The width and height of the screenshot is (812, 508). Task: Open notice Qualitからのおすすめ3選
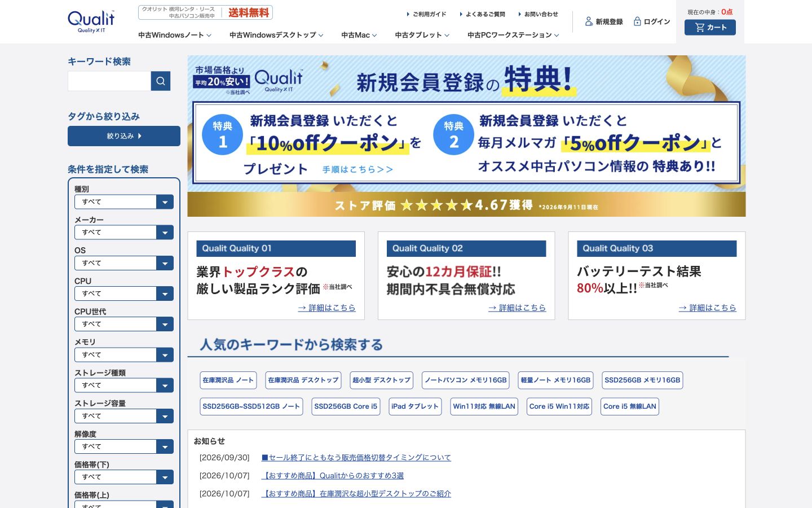pyautogui.click(x=333, y=476)
